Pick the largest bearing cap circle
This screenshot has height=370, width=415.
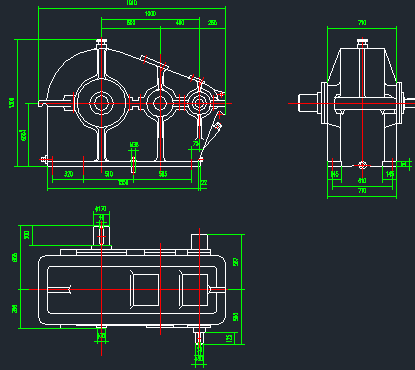coord(101,103)
